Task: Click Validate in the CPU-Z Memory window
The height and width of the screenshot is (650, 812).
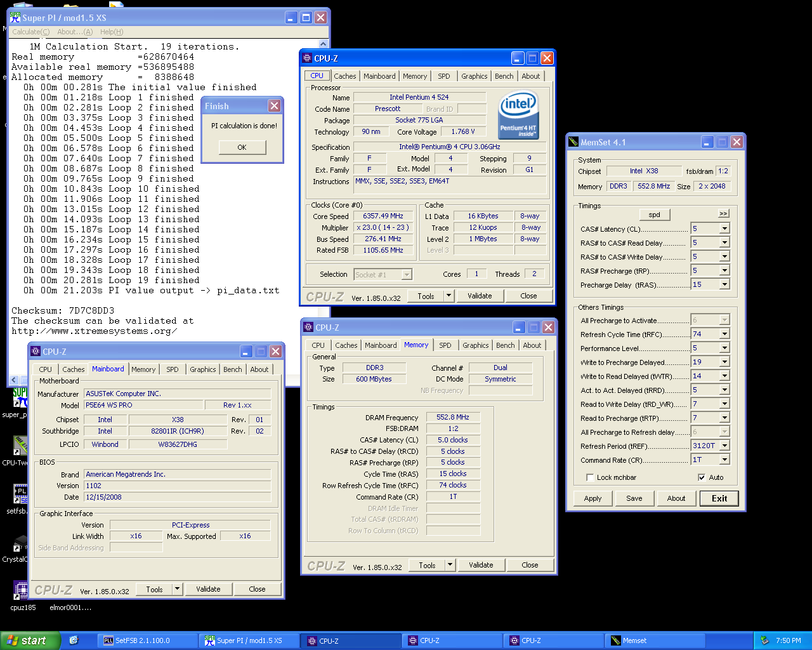Action: [x=481, y=565]
